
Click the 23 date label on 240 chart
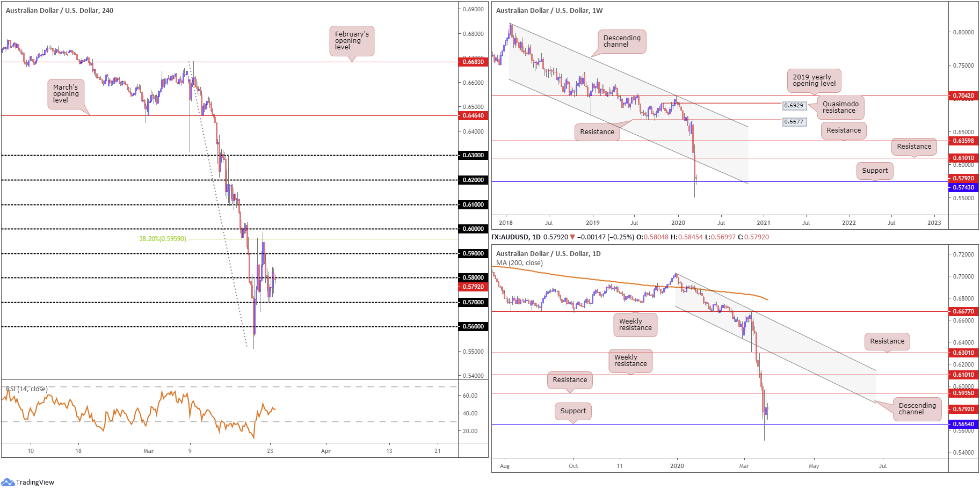270,451
